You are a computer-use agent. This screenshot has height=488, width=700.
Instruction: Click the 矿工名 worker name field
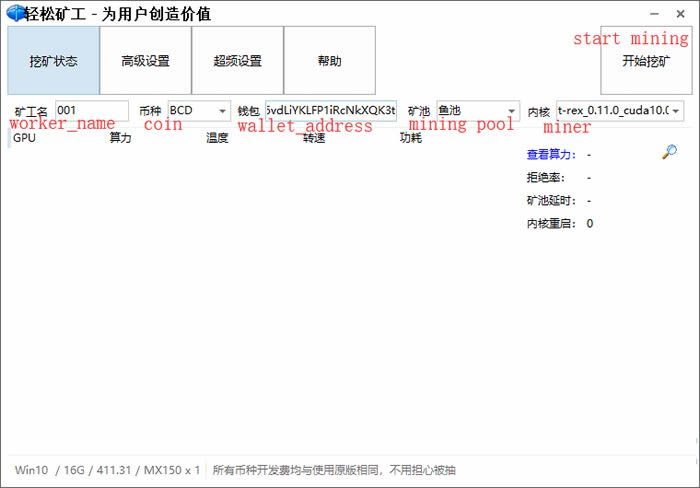click(x=91, y=110)
